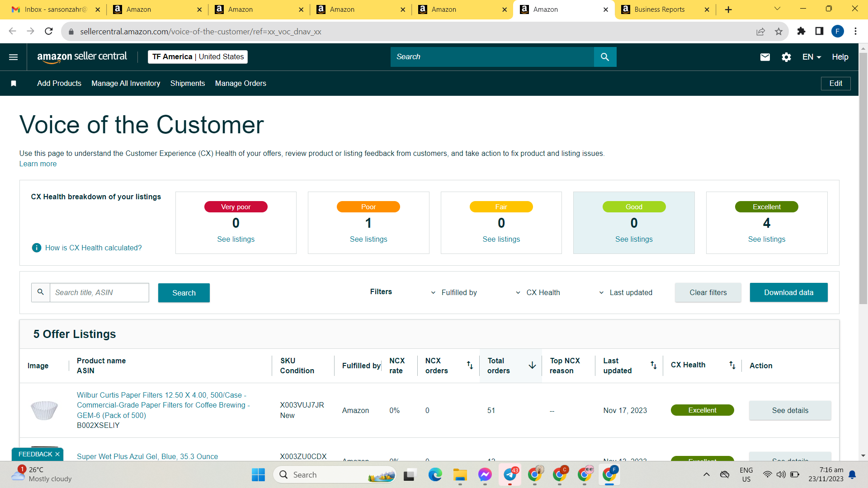Click the Search title, ASIN input field

click(x=99, y=292)
